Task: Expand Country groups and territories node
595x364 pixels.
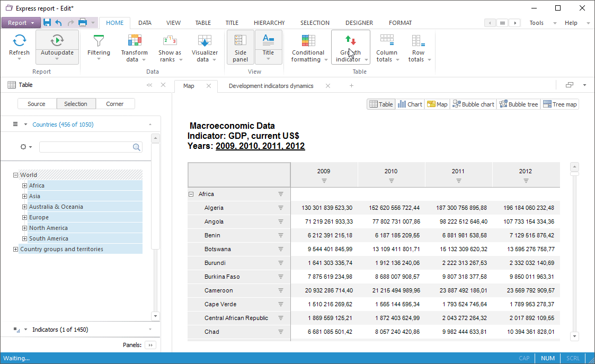Action: point(15,249)
